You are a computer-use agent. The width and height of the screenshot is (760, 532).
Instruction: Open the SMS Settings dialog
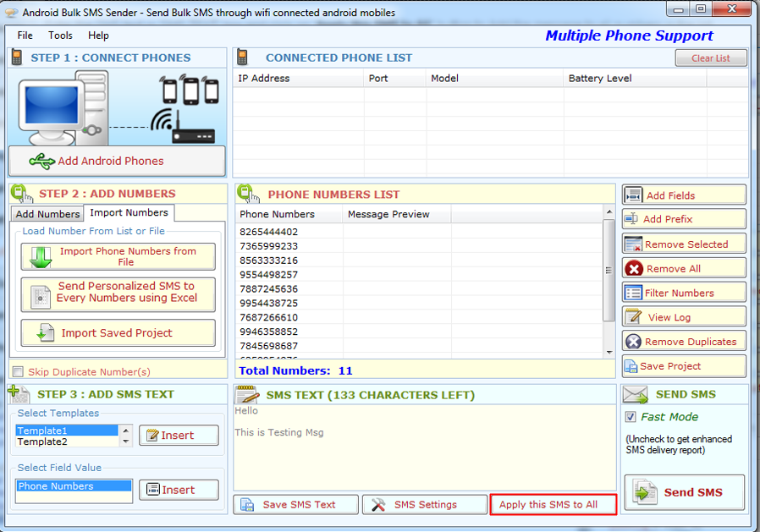[424, 505]
